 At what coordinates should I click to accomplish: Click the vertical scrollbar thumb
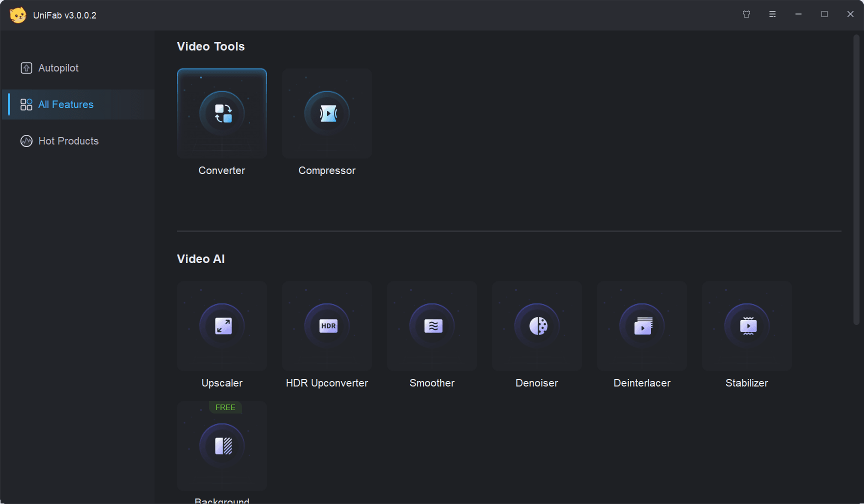[856, 180]
